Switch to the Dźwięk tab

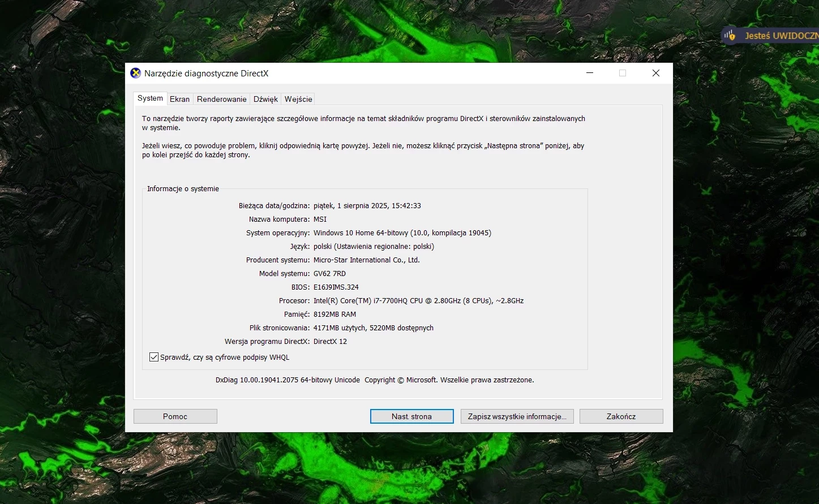point(265,99)
